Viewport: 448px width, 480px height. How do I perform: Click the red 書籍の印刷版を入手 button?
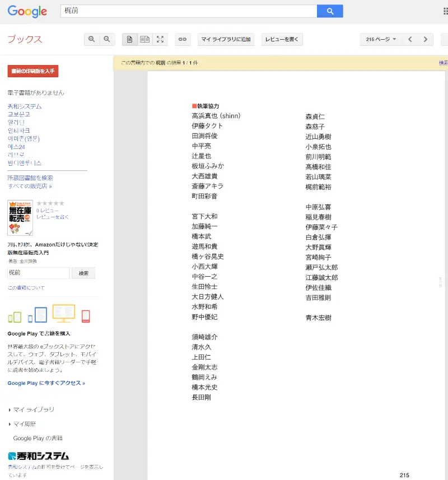coord(33,71)
